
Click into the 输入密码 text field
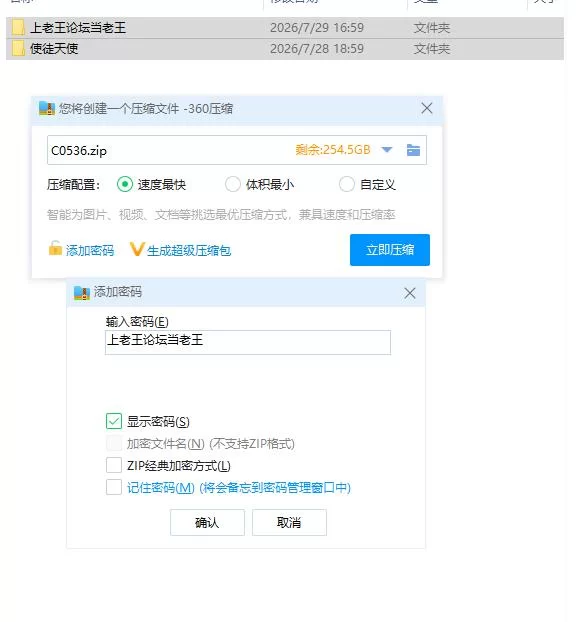click(248, 342)
